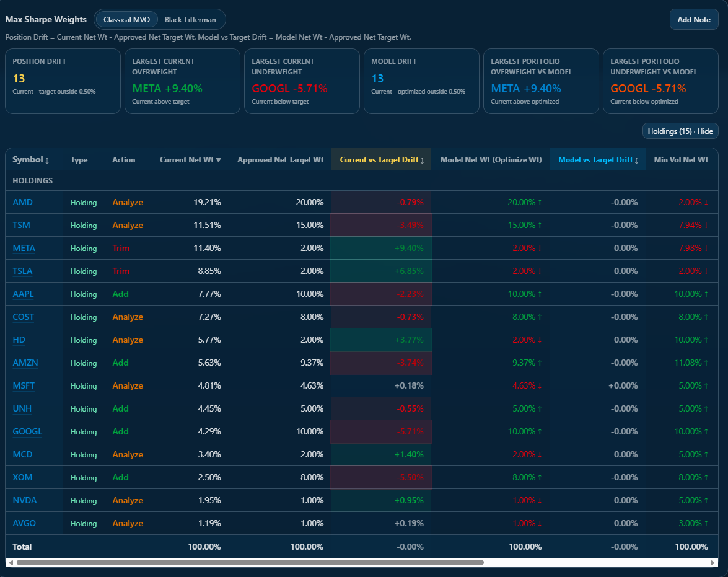Click the Type column header
This screenshot has width=728, height=577.
coord(79,159)
